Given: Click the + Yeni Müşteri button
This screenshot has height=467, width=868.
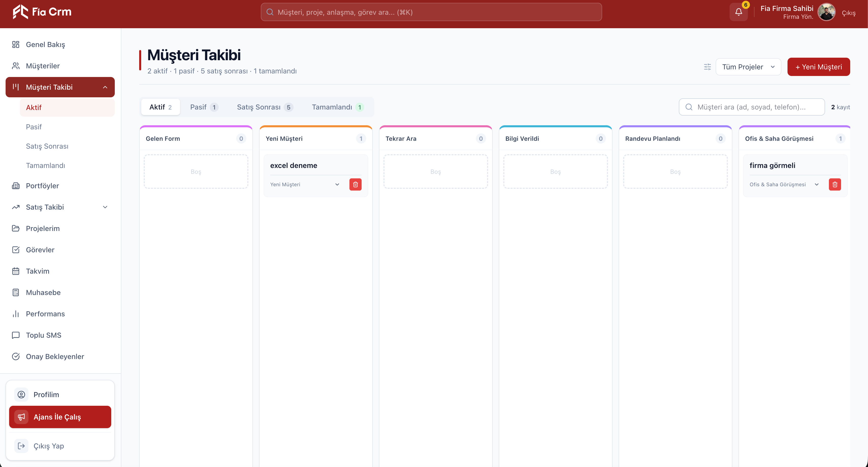Looking at the screenshot, I should [x=818, y=67].
